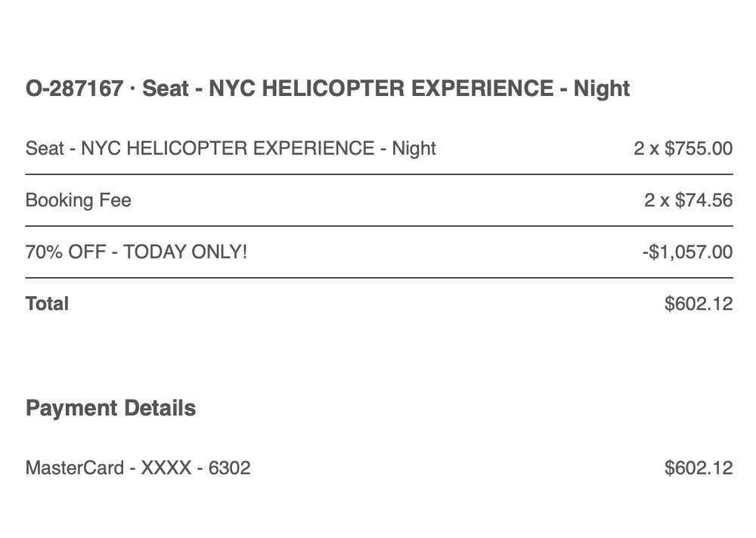756x538 pixels.
Task: Click the $602.12 amount in the Total row
Action: pyautogui.click(x=699, y=304)
